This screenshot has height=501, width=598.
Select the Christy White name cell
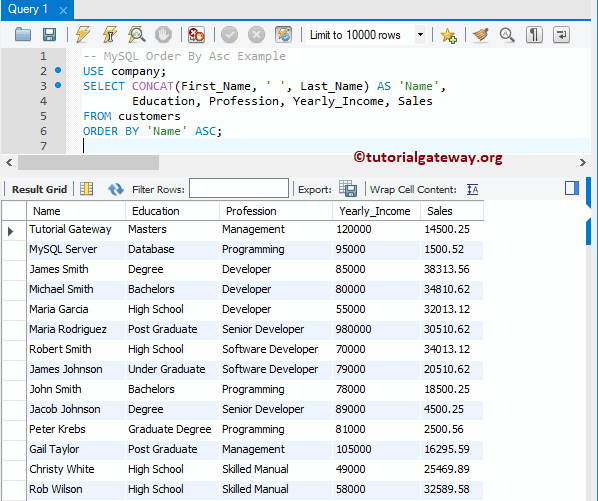point(76,469)
